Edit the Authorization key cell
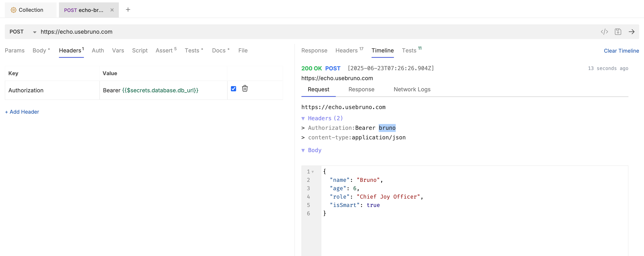Viewport: 644px width, 256px height. click(x=52, y=90)
